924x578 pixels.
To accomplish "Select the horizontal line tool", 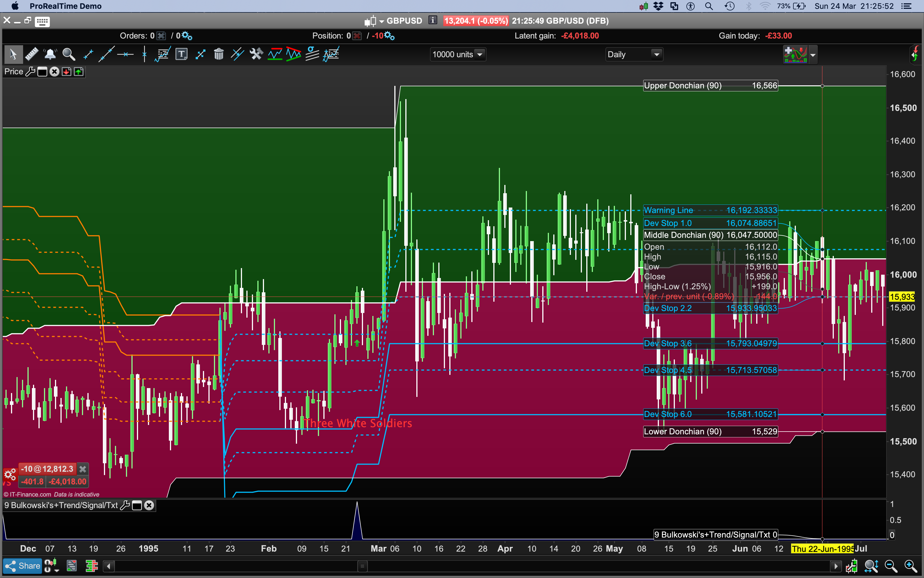I will (125, 55).
